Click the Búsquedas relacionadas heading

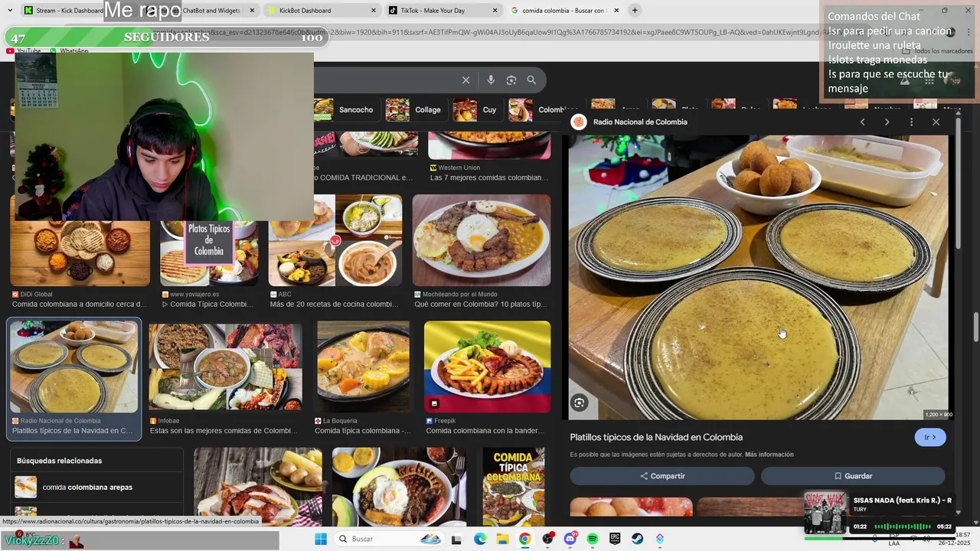[x=59, y=461]
